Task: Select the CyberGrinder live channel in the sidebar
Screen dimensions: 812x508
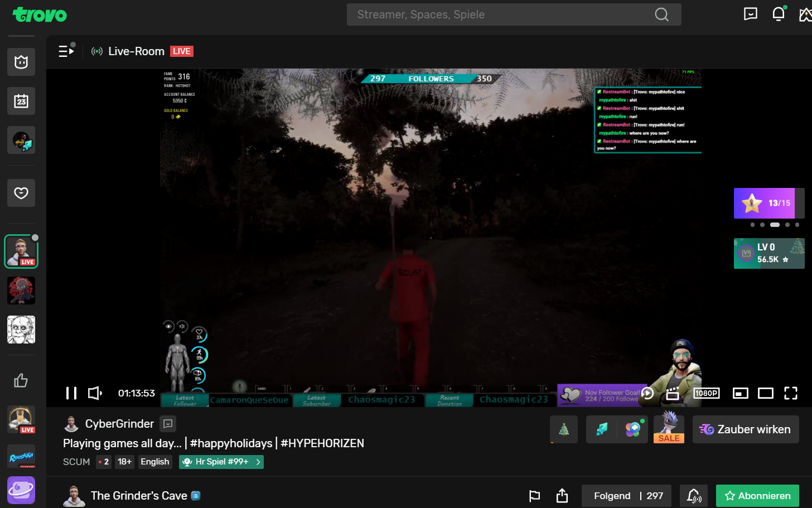Action: pyautogui.click(x=21, y=251)
